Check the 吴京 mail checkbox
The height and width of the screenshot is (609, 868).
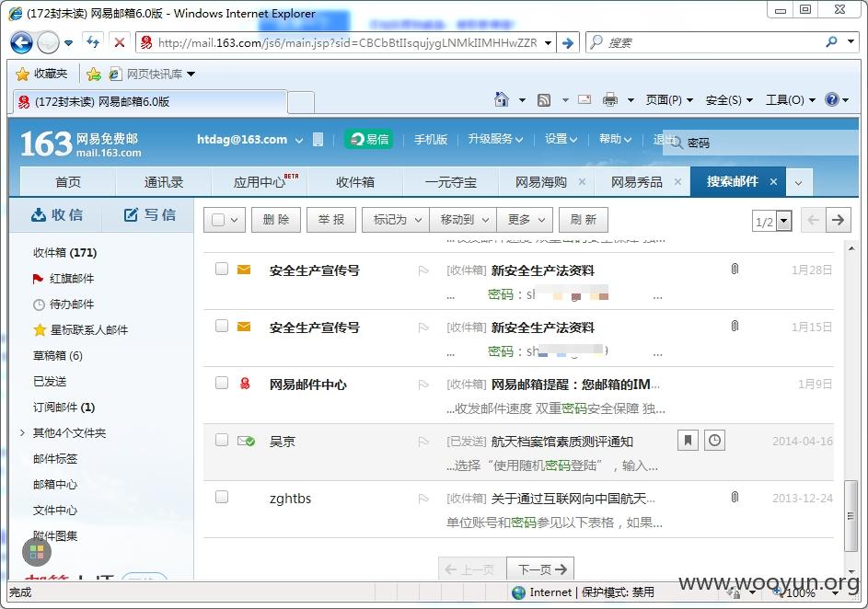tap(222, 440)
